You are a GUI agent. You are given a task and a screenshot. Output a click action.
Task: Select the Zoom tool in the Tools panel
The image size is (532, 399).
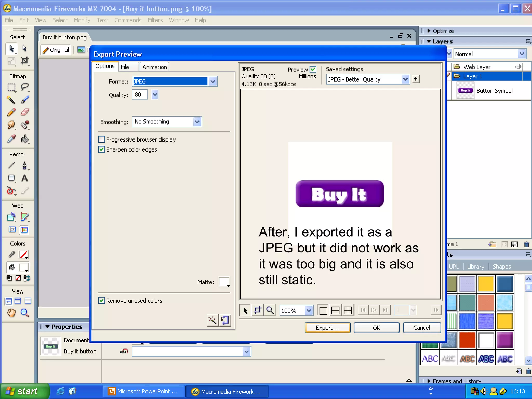tap(24, 313)
